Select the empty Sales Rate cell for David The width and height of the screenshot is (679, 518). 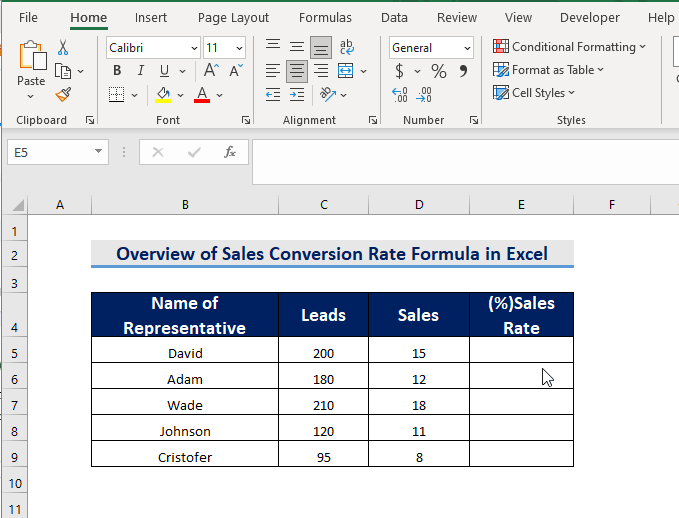tap(521, 350)
